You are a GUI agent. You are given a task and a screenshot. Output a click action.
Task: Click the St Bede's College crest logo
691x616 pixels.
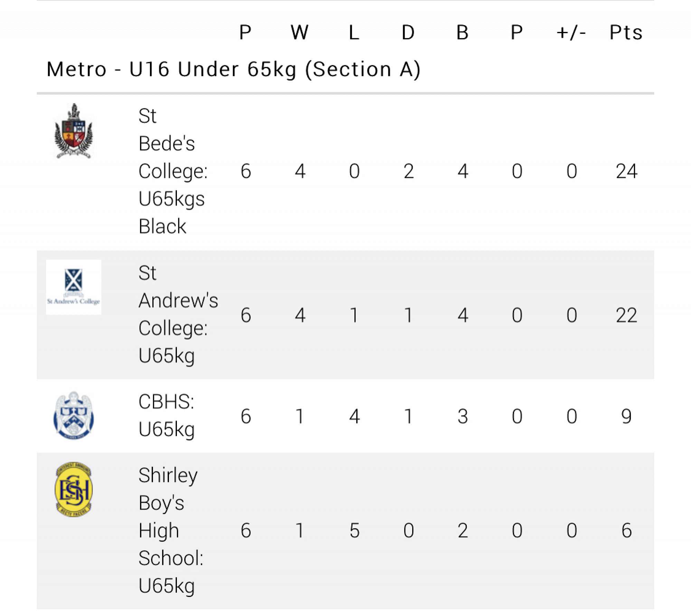tap(74, 131)
